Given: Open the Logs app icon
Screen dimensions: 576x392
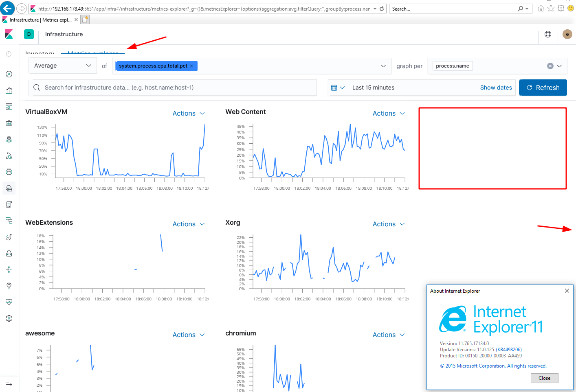Looking at the screenshot, I should [9, 204].
